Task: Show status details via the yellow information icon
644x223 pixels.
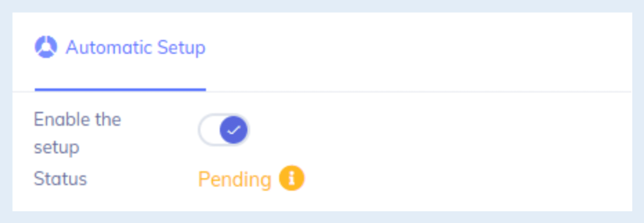Action: (x=292, y=178)
